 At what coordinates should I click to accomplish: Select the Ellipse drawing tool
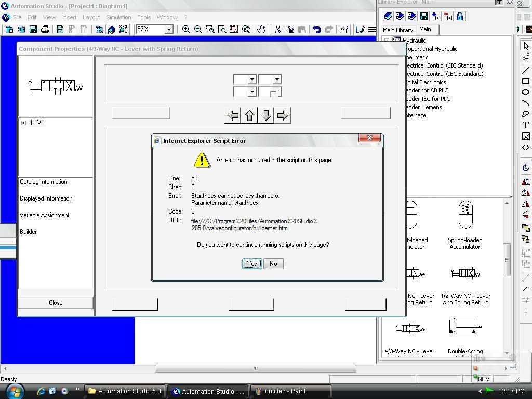526,92
